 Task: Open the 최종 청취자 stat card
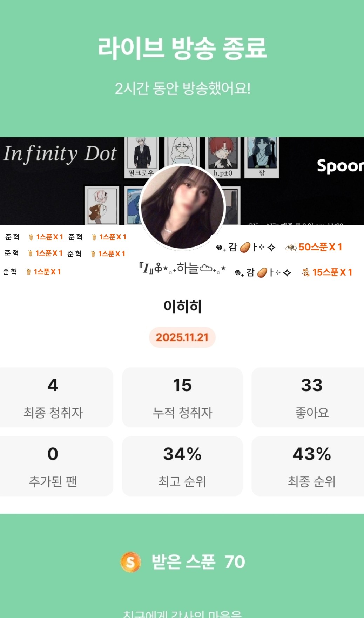(53, 397)
